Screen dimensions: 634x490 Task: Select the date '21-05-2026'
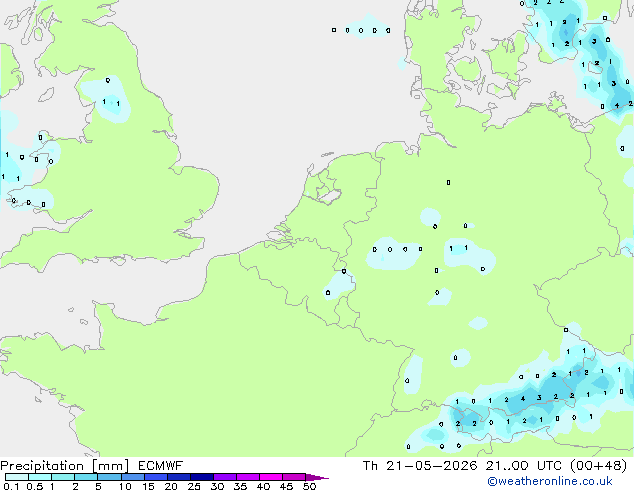coord(431,466)
